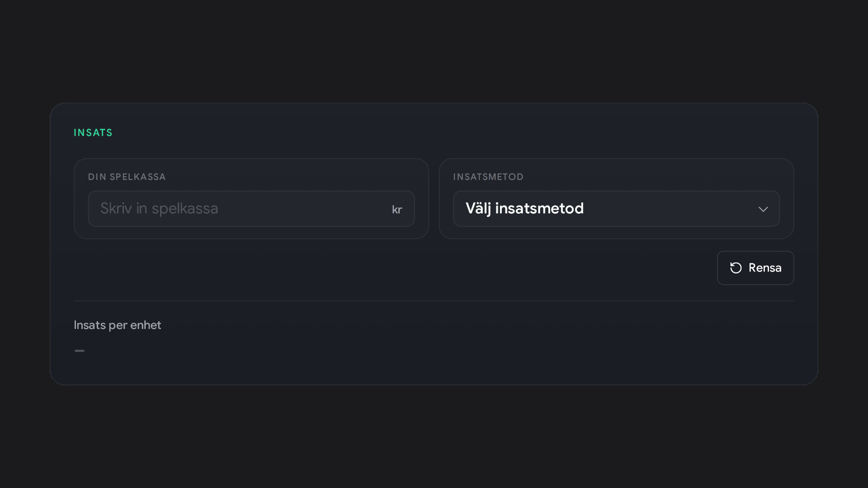The width and height of the screenshot is (868, 488).
Task: Click the DIN SPELKASSA label
Action: [x=127, y=177]
